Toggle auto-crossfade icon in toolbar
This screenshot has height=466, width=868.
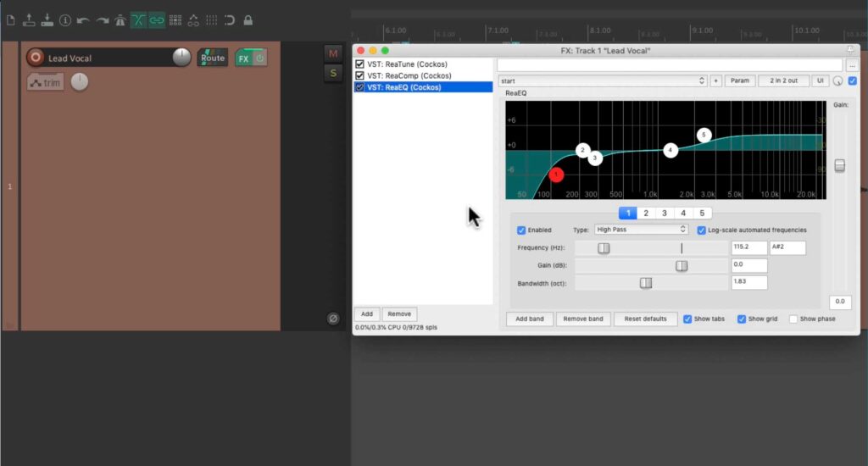click(x=138, y=20)
